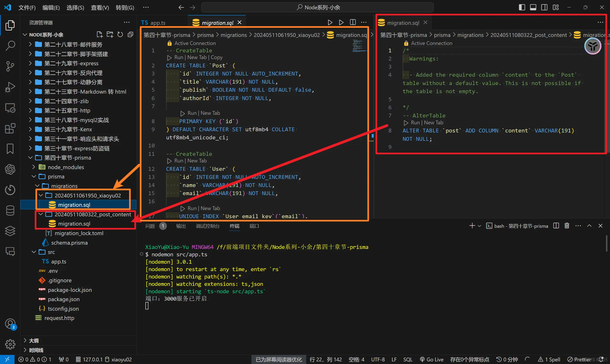Split the editor right
Screen dimensions: 610x364
(353, 22)
